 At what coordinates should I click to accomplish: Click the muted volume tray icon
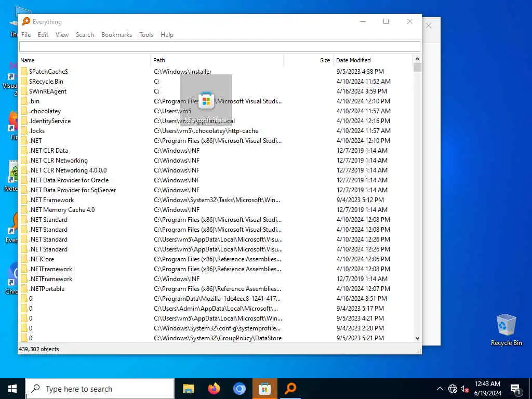[464, 389]
